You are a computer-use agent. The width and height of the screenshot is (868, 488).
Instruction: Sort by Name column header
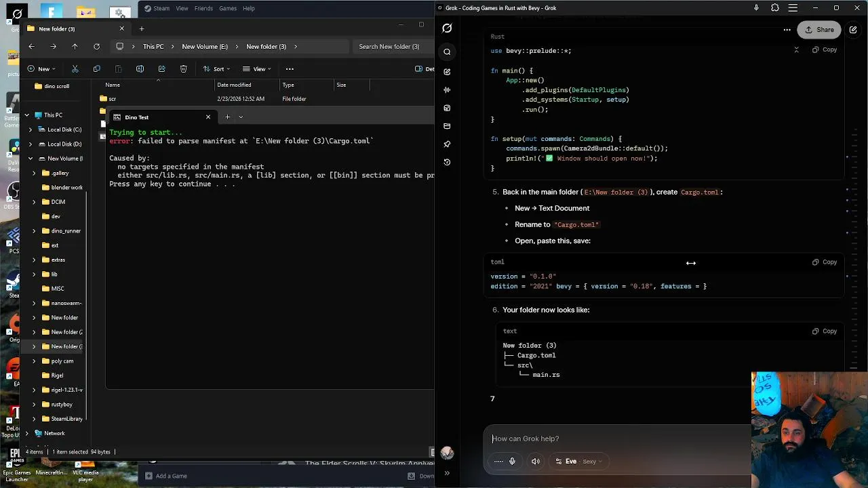(x=113, y=85)
